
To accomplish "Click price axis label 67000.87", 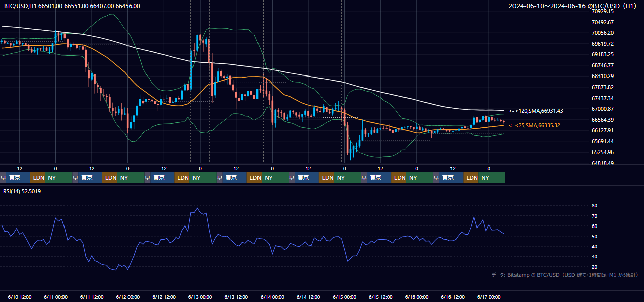I will coord(602,109).
